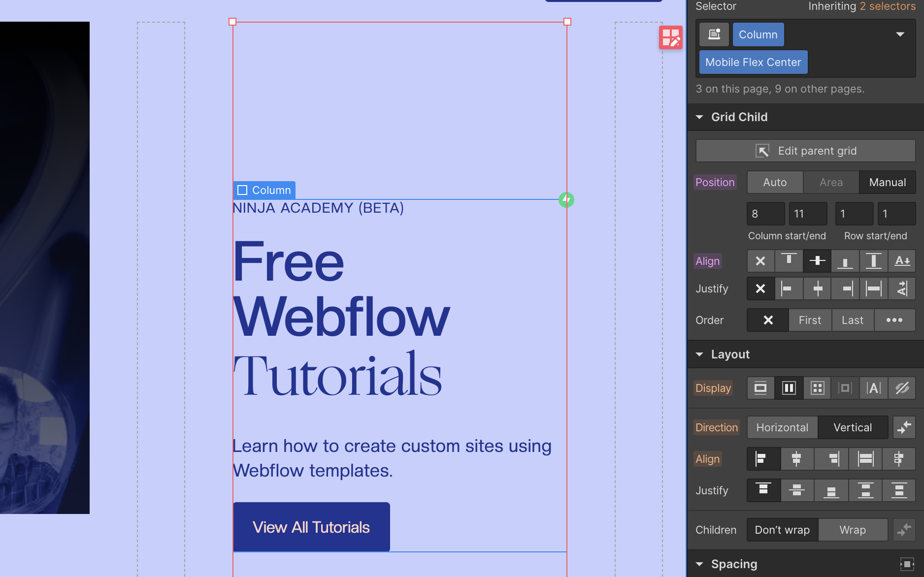The width and height of the screenshot is (924, 577).
Task: Set flex direction to Horizontal
Action: [x=782, y=427]
